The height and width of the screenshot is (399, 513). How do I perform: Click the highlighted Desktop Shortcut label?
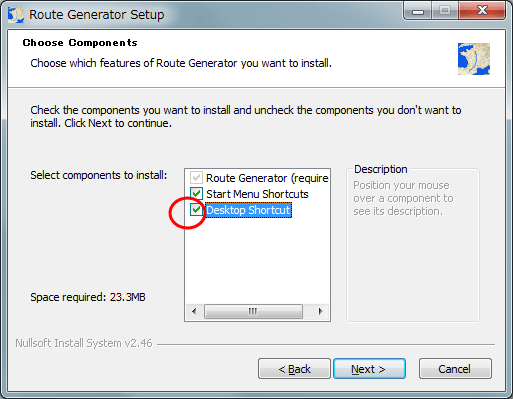pos(248,210)
